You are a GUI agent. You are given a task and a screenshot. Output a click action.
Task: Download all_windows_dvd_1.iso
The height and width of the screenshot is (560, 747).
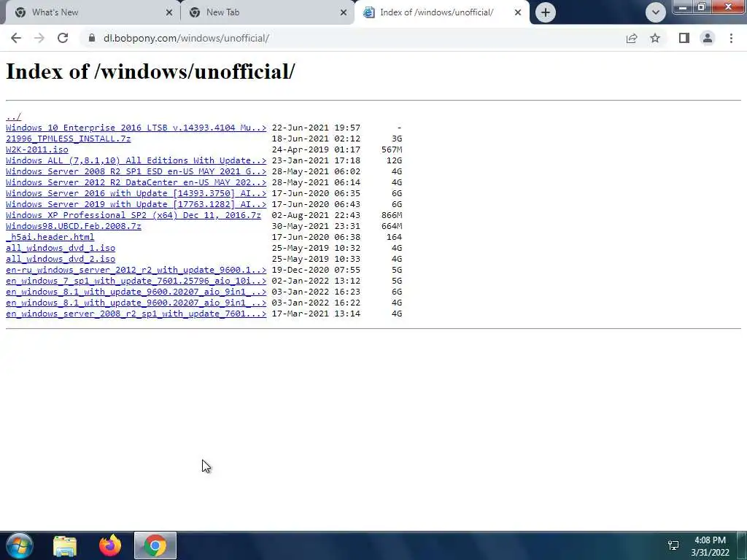[61, 248]
